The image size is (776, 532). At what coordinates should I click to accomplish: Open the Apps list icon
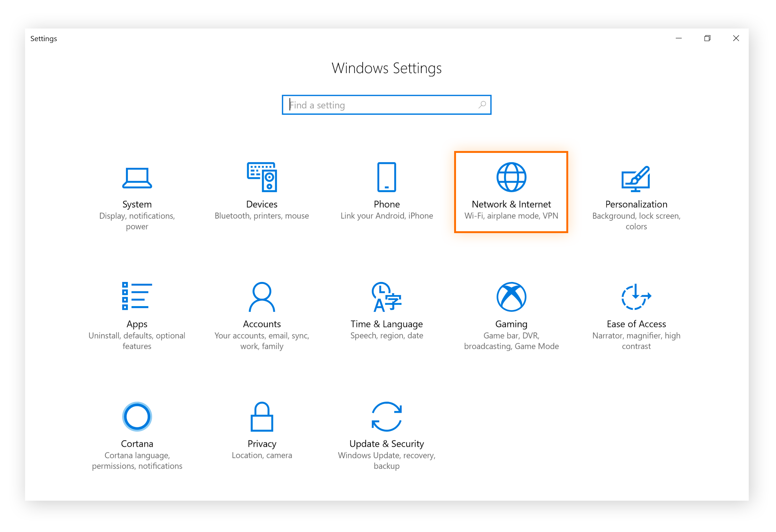click(137, 296)
